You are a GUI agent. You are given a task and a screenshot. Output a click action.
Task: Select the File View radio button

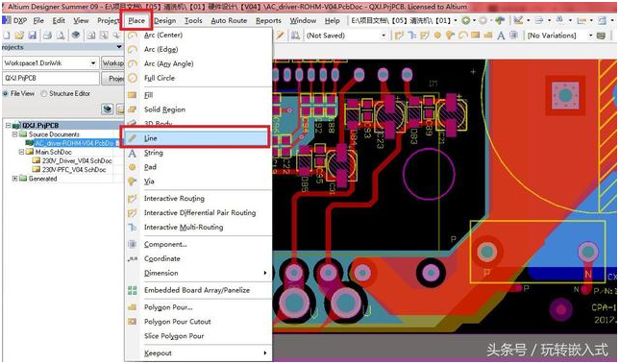coord(6,93)
